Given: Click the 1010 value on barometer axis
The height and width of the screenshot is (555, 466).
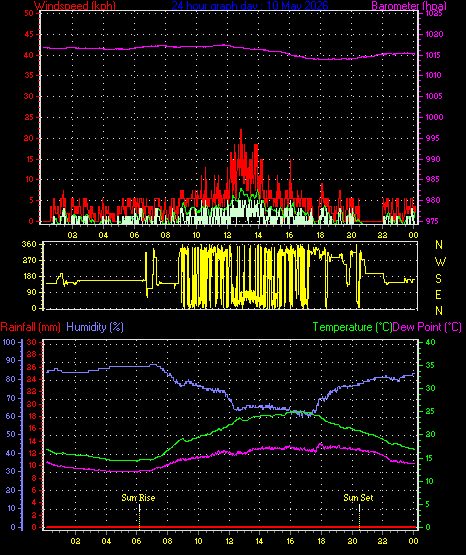Looking at the screenshot, I should tap(433, 75).
